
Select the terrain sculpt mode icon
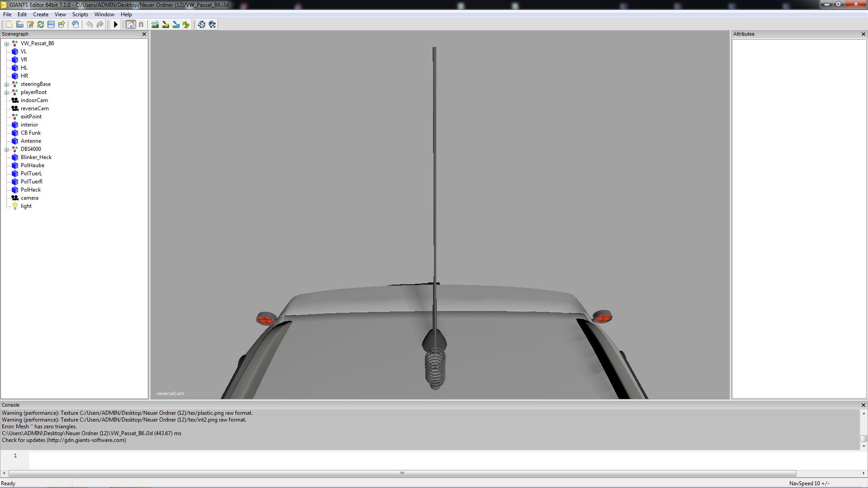[x=155, y=24]
